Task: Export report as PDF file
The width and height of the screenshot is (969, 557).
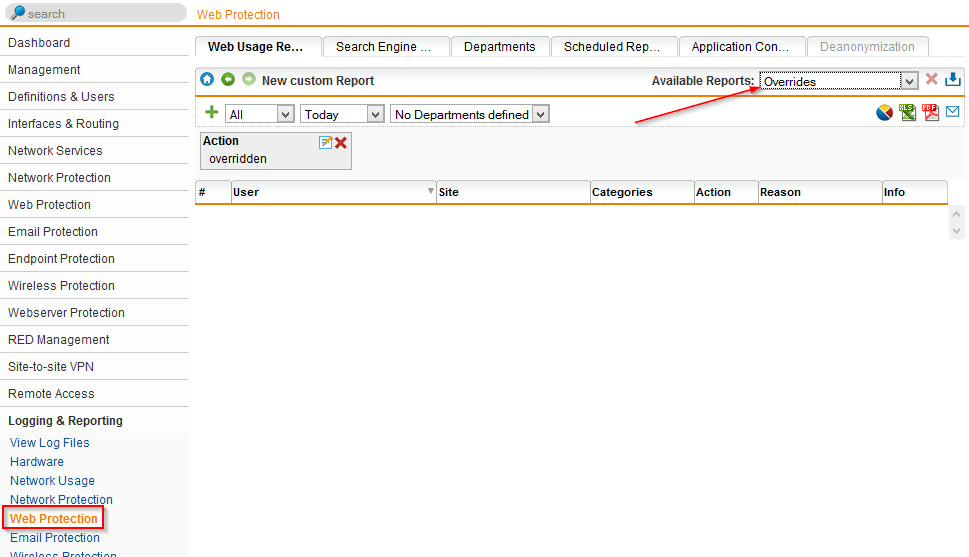Action: click(931, 113)
